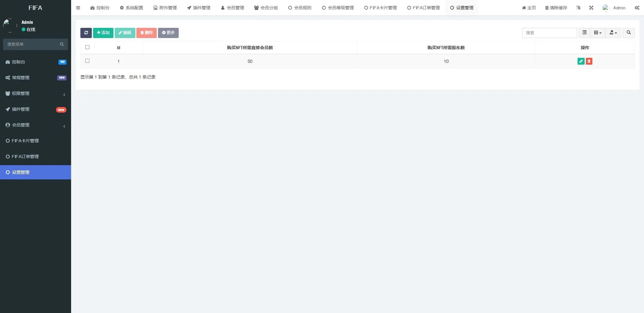Delete row 1 with red trash icon
The width and height of the screenshot is (644, 313).
tap(589, 61)
